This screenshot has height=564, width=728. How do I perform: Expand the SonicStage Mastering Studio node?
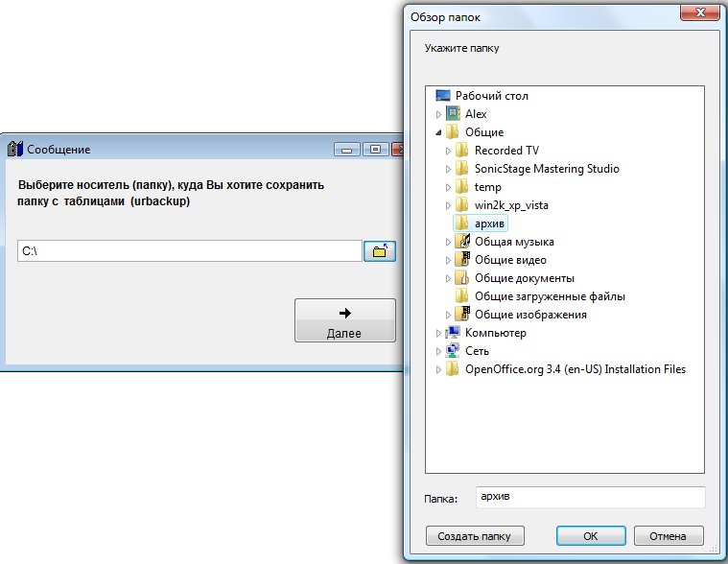[x=448, y=169]
